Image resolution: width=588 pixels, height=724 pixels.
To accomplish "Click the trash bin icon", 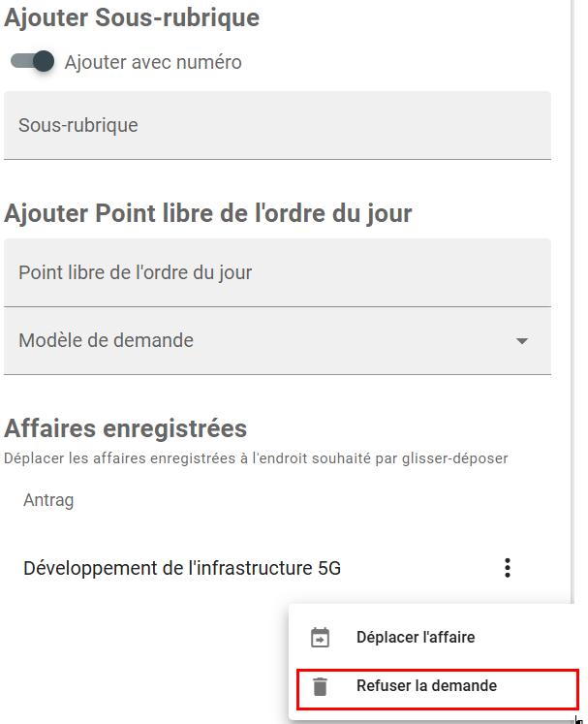I will coord(320,687).
